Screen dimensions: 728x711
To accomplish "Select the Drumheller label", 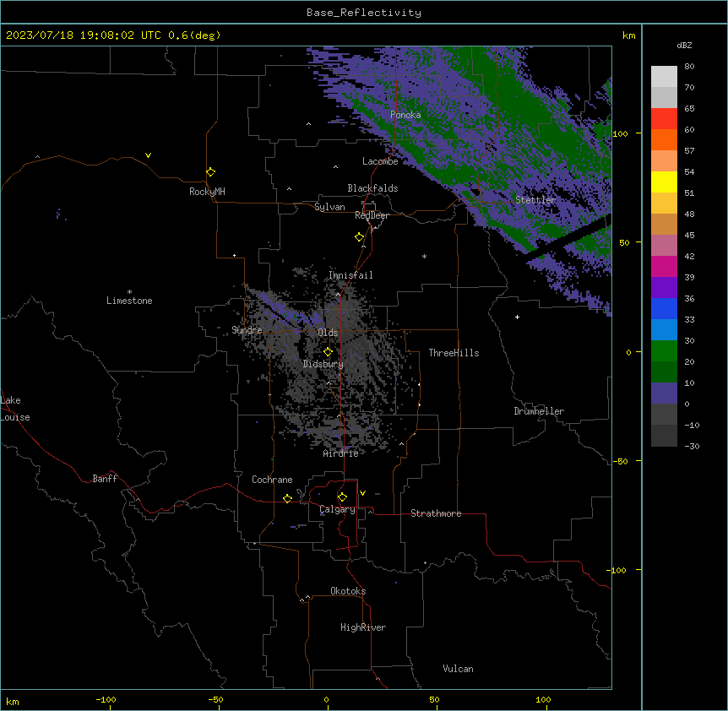I will 539,411.
